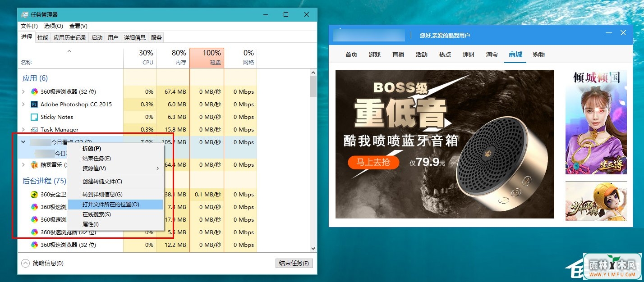Viewport: 644px width, 282px height.
Task: Switch to the 用户 tab
Action: 113,38
